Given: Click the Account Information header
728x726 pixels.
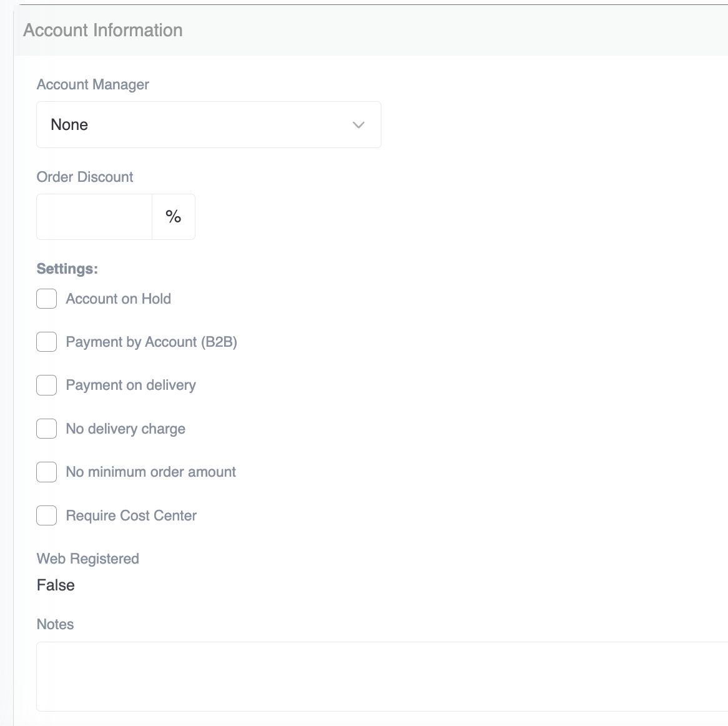Looking at the screenshot, I should [x=104, y=29].
